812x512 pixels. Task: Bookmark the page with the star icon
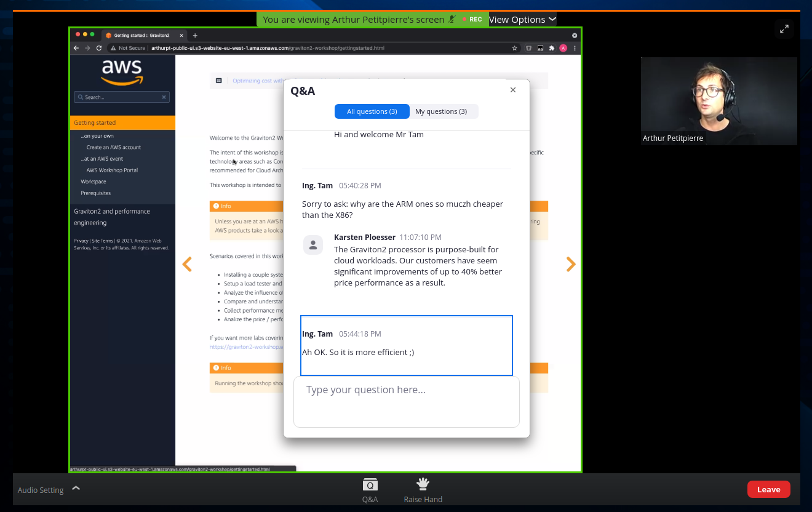tap(515, 48)
